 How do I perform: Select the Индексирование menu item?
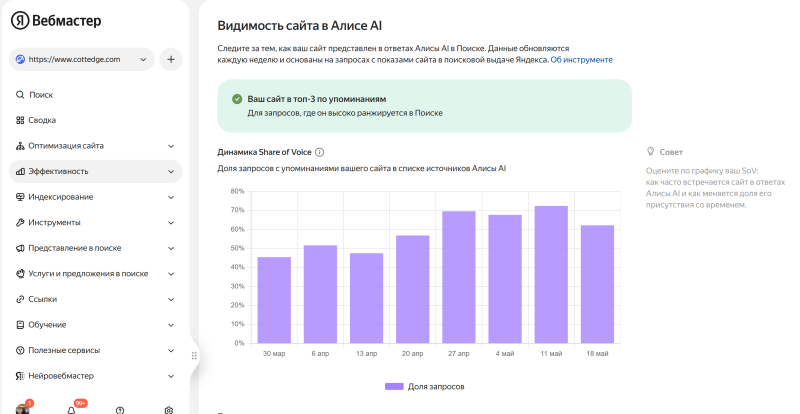pyautogui.click(x=95, y=197)
